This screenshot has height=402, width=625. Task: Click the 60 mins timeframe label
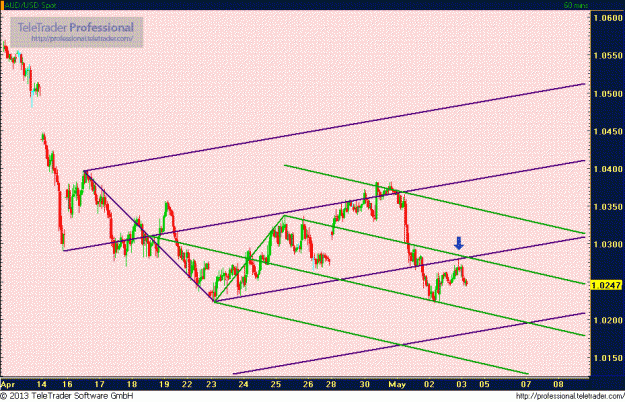[576, 5]
